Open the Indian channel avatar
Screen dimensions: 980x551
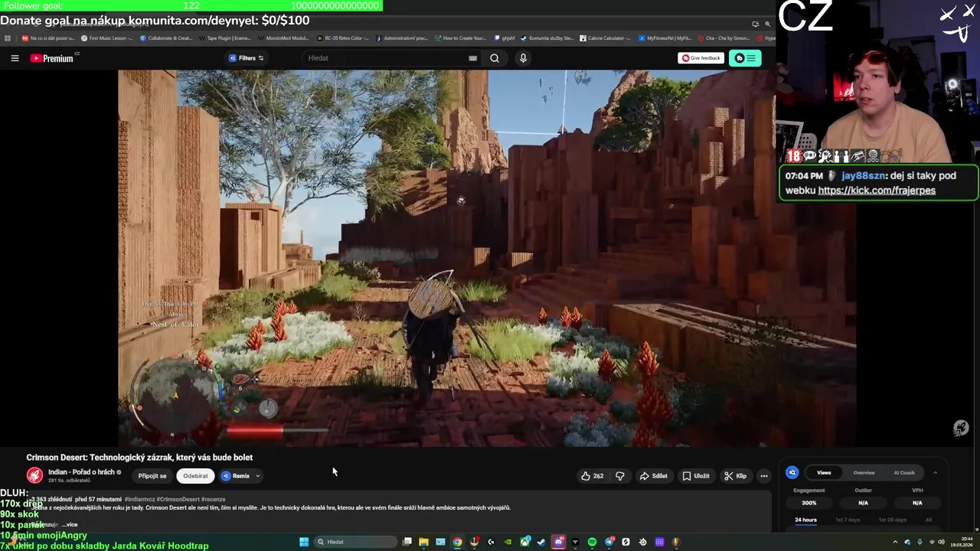(x=34, y=475)
